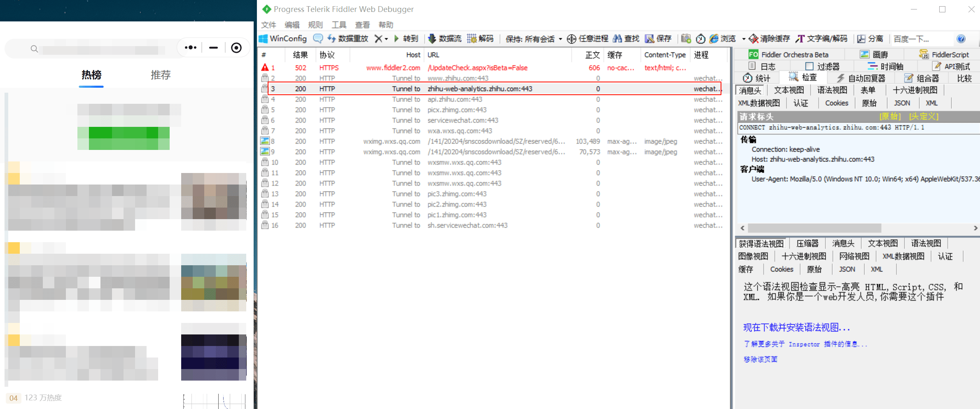
Task: Expand the 浏览 dropdown arrow
Action: click(744, 39)
